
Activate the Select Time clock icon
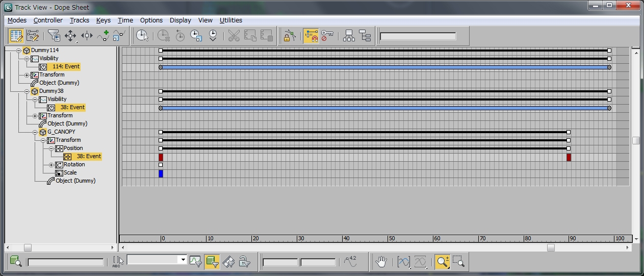click(142, 36)
